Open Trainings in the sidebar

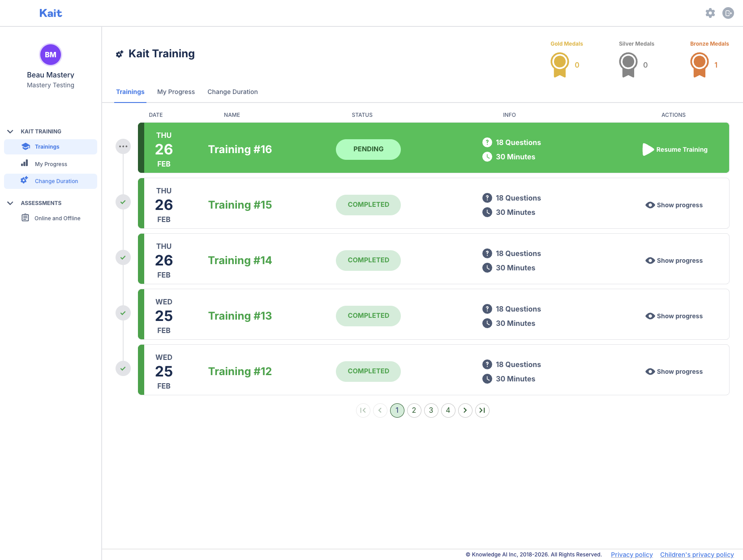(x=51, y=147)
